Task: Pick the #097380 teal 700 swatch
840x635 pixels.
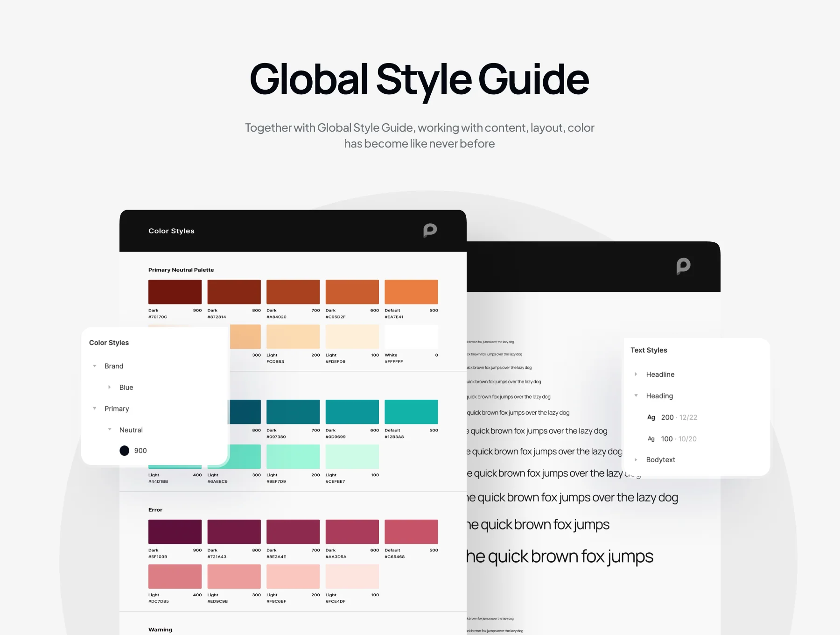Action: coord(293,412)
